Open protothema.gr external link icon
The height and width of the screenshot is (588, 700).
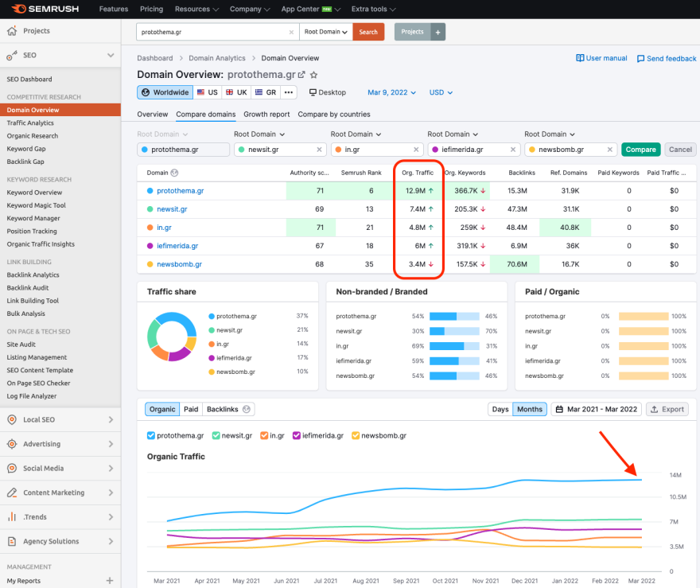coord(301,75)
